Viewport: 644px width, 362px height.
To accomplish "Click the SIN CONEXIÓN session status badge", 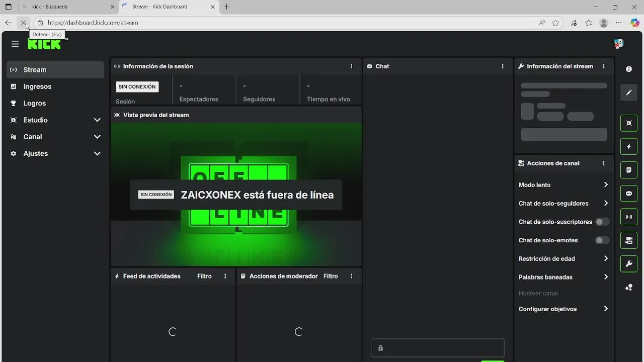I will point(137,86).
